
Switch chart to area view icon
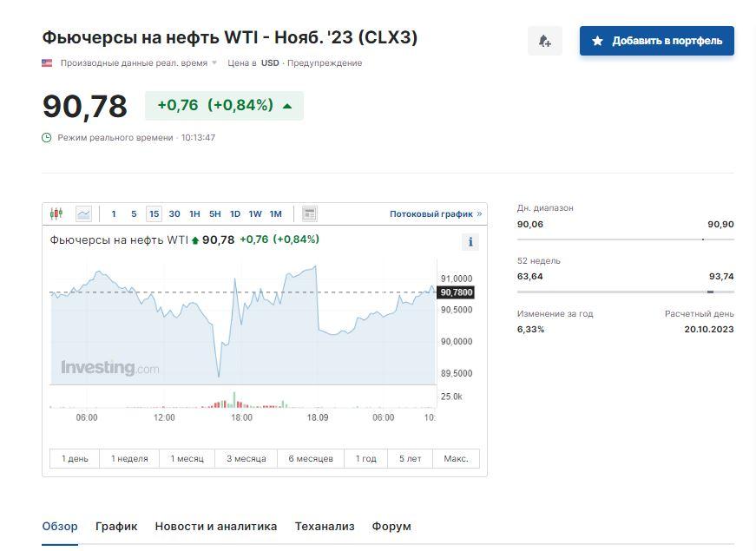[84, 213]
